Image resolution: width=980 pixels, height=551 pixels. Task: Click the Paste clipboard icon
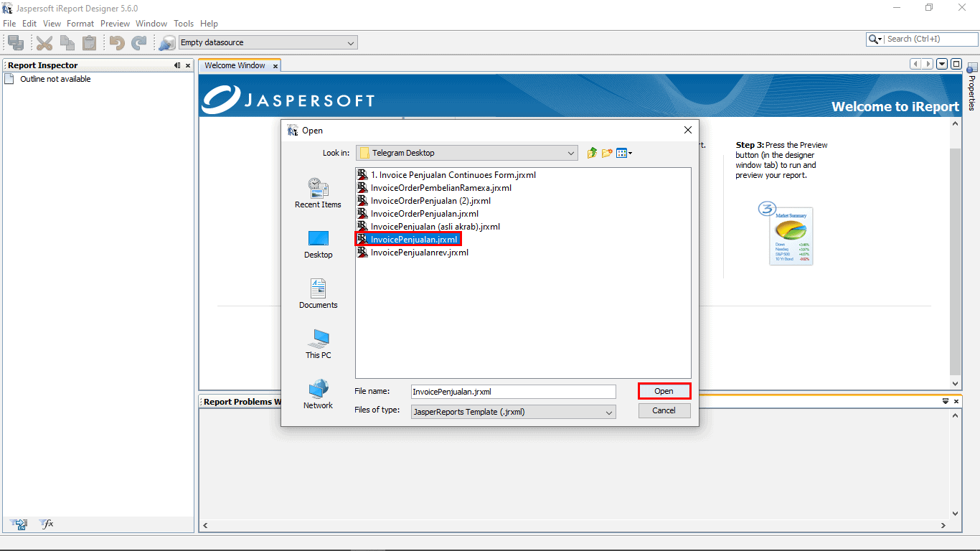click(x=89, y=43)
